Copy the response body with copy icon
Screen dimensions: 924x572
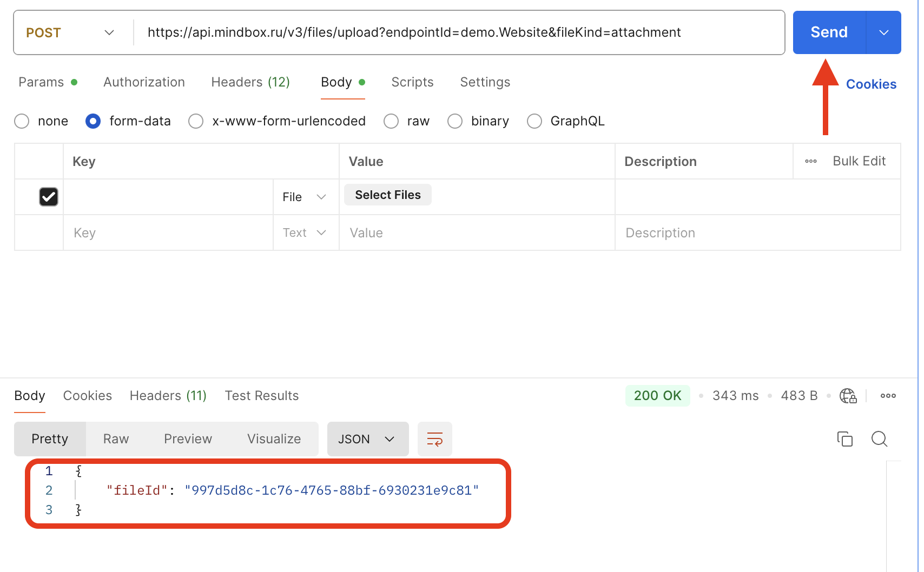coord(844,439)
